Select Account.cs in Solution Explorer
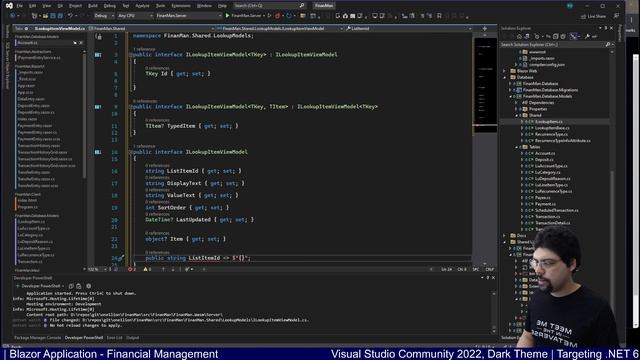The height and width of the screenshot is (360, 640). click(x=545, y=153)
